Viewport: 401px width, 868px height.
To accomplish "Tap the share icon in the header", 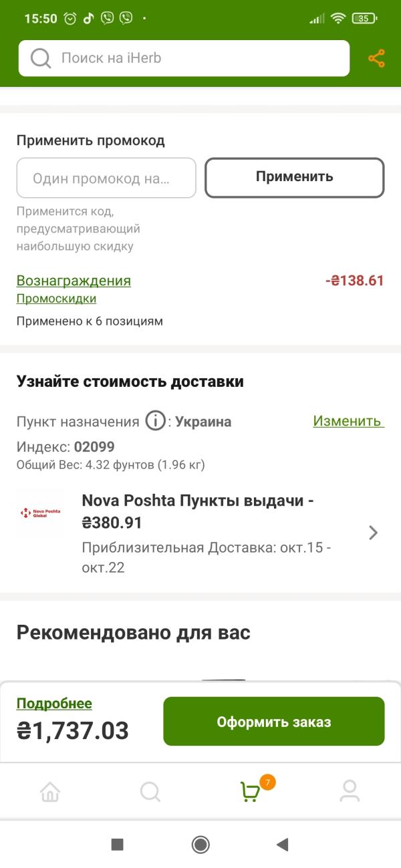I will coord(376,58).
